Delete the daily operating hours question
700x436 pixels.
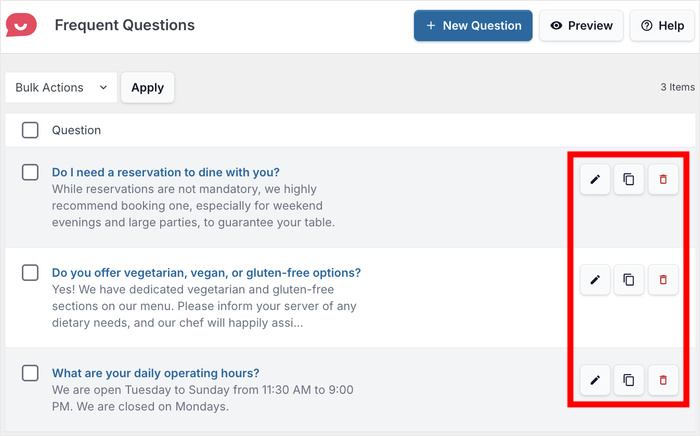tap(662, 380)
